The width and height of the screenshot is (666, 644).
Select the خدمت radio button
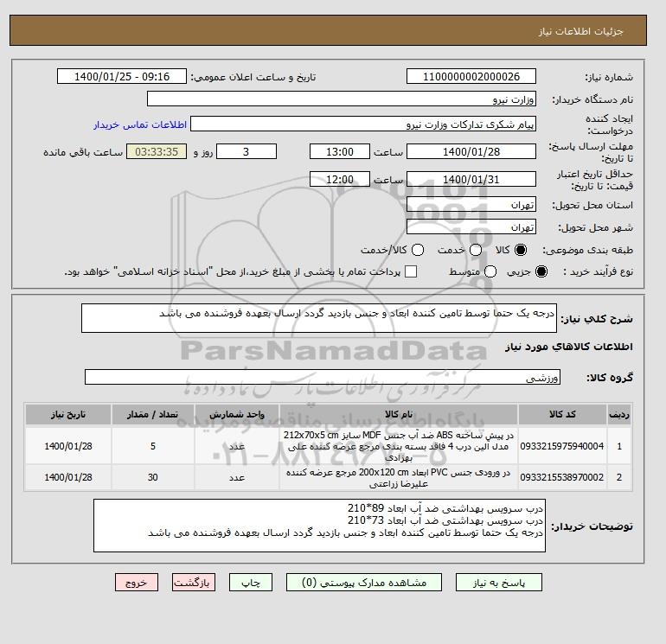click(x=476, y=250)
